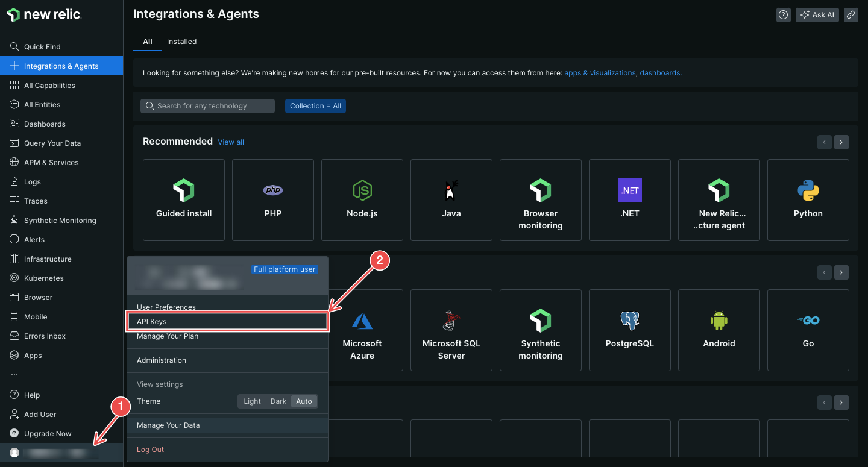This screenshot has height=467, width=868.
Task: Click the left chevron on Recommended row
Action: [x=824, y=142]
